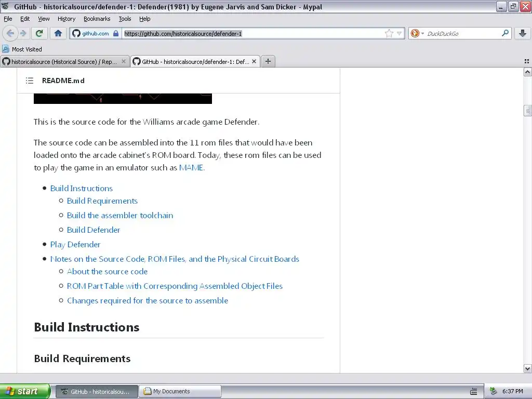Image resolution: width=532 pixels, height=399 pixels.
Task: Open the Tools menu
Action: click(125, 19)
